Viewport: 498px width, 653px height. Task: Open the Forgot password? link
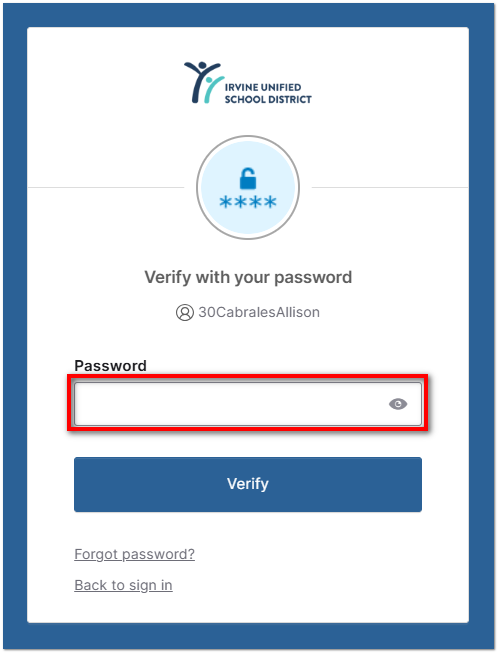coord(134,554)
